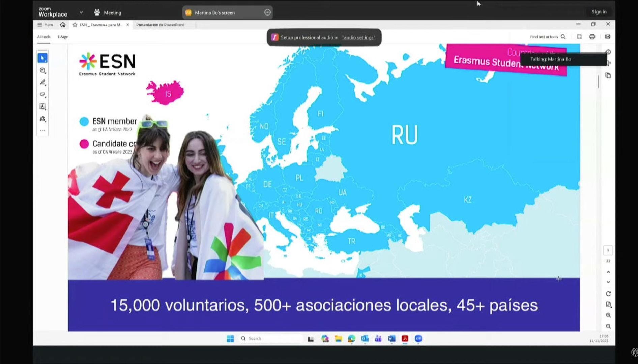This screenshot has height=364, width=638.
Task: Click the "TR" label on the map
Action: point(351,241)
